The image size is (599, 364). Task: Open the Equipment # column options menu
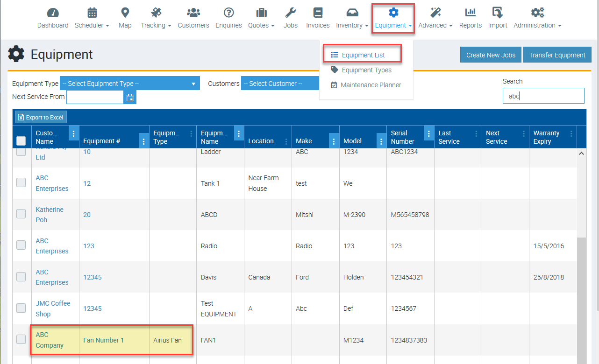pos(143,141)
